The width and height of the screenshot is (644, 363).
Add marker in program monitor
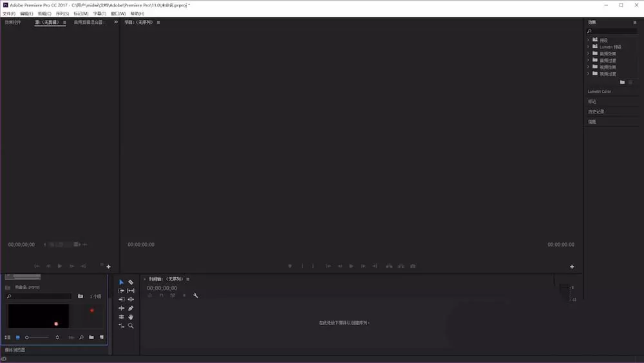[290, 266]
